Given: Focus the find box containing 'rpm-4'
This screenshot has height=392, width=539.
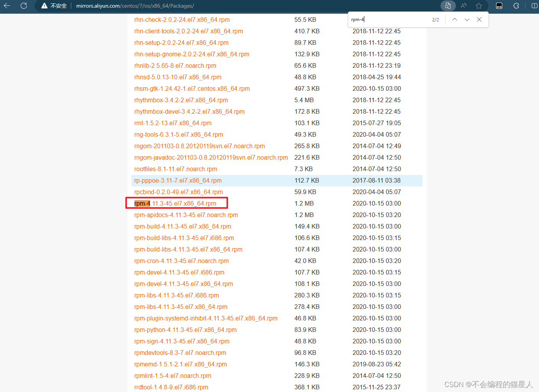Looking at the screenshot, I should click(x=389, y=20).
